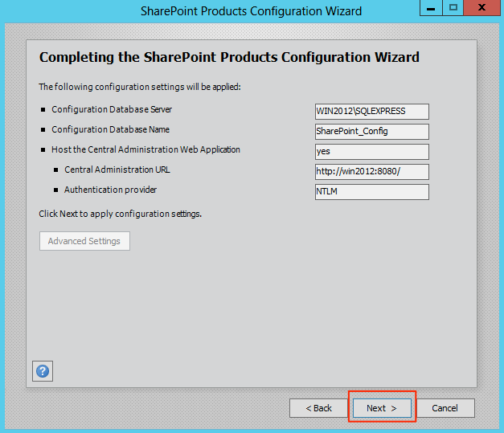Select the Host Central Administration 'yes' field

point(372,152)
